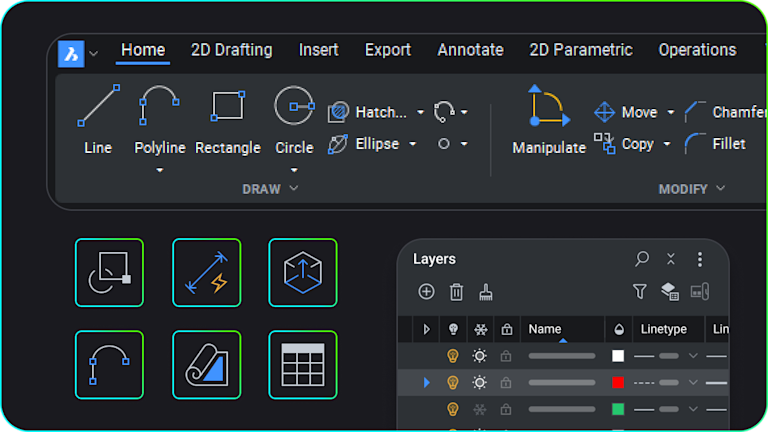Click the quick dimension arrow tile
768x432 pixels.
click(x=207, y=273)
